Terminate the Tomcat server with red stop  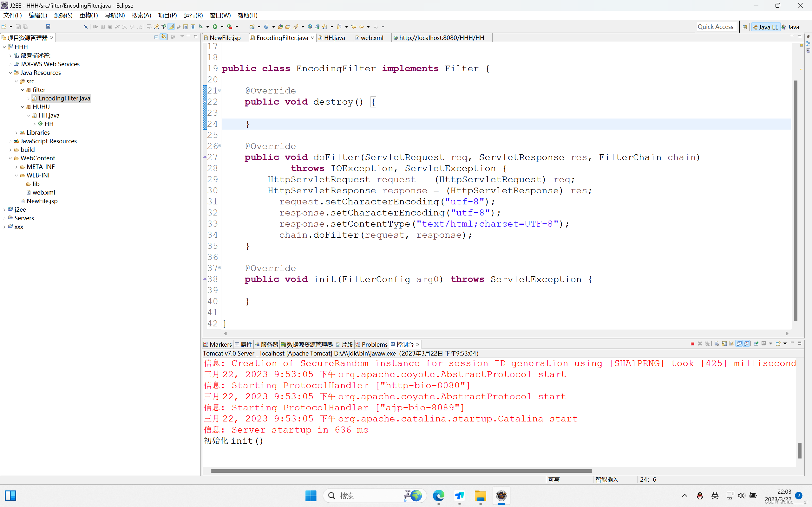click(692, 344)
